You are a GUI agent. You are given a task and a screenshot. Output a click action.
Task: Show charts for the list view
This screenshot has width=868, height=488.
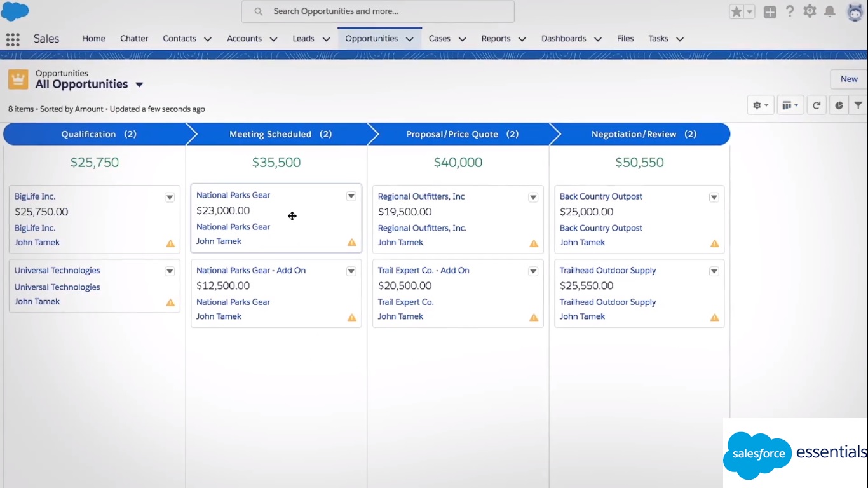click(x=839, y=105)
